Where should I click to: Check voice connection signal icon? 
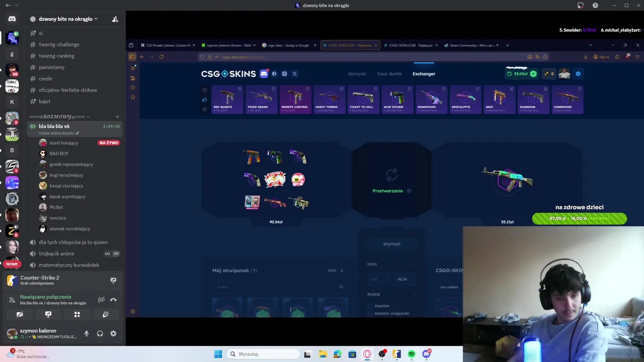12,300
